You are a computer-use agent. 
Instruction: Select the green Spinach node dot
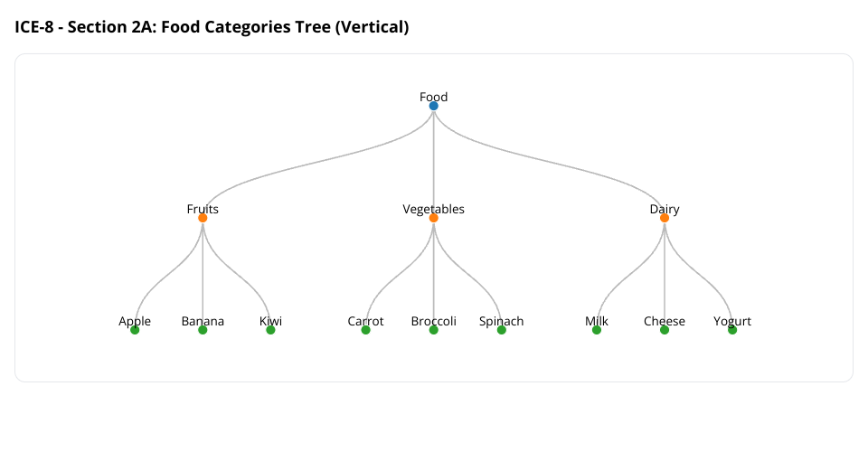(502, 330)
